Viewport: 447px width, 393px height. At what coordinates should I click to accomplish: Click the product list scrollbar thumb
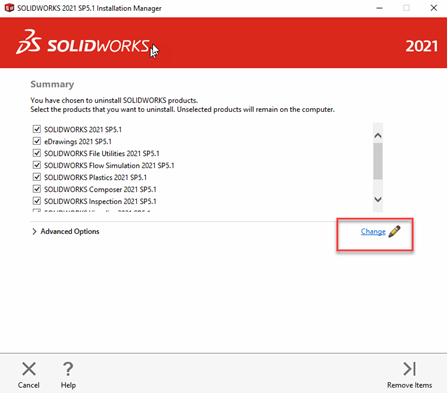[x=378, y=161]
